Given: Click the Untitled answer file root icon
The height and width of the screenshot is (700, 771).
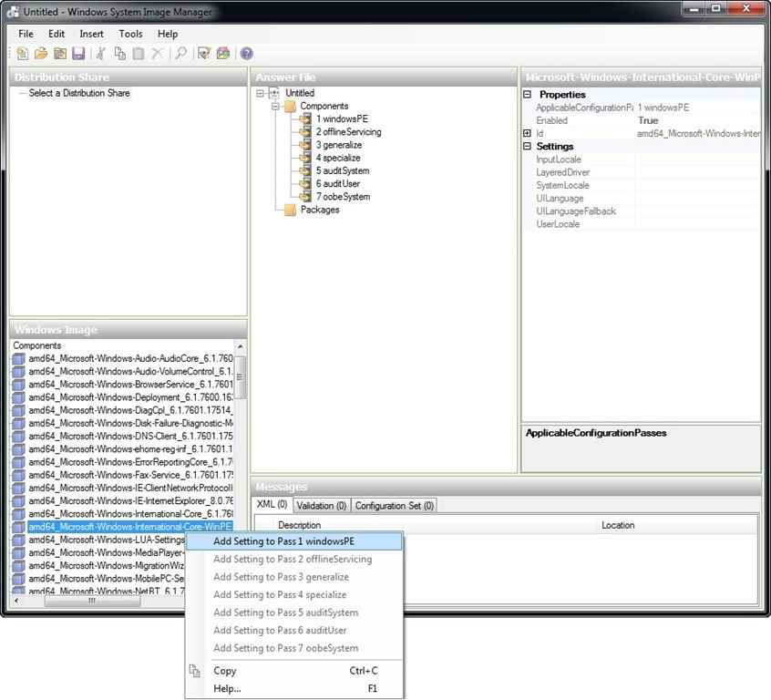Looking at the screenshot, I should [x=274, y=93].
